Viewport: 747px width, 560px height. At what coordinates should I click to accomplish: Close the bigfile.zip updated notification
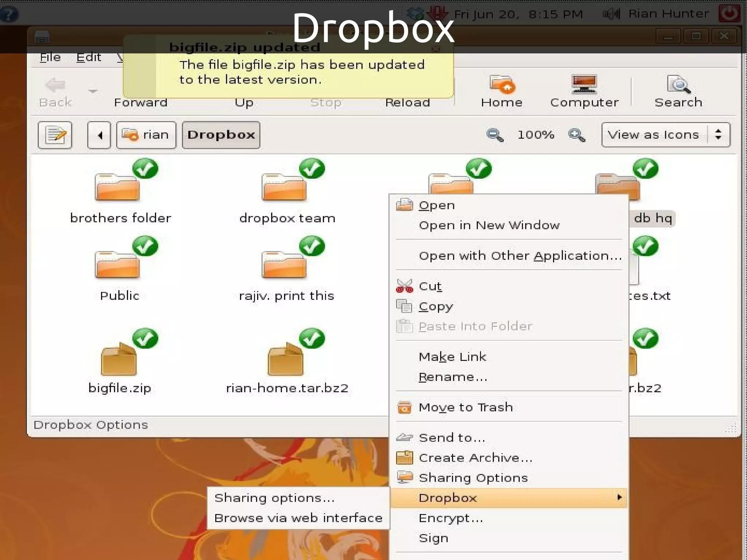click(x=436, y=49)
